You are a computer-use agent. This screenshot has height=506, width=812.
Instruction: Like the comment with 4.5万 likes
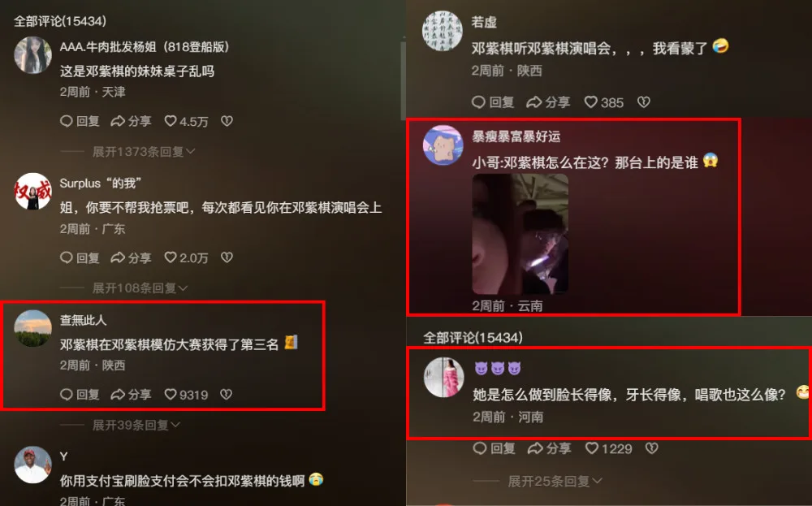(186, 121)
